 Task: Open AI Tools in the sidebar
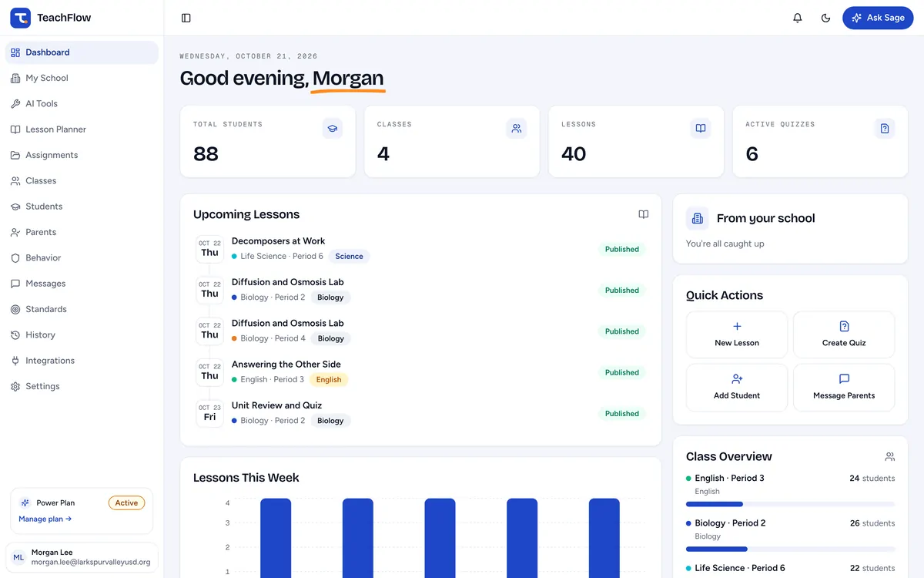click(x=82, y=103)
